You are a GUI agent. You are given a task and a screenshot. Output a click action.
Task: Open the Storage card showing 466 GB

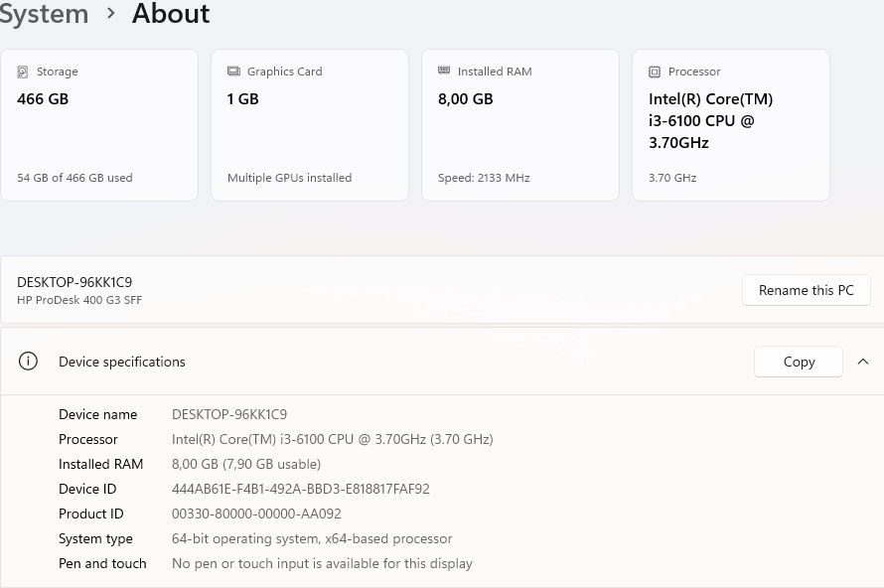[99, 125]
